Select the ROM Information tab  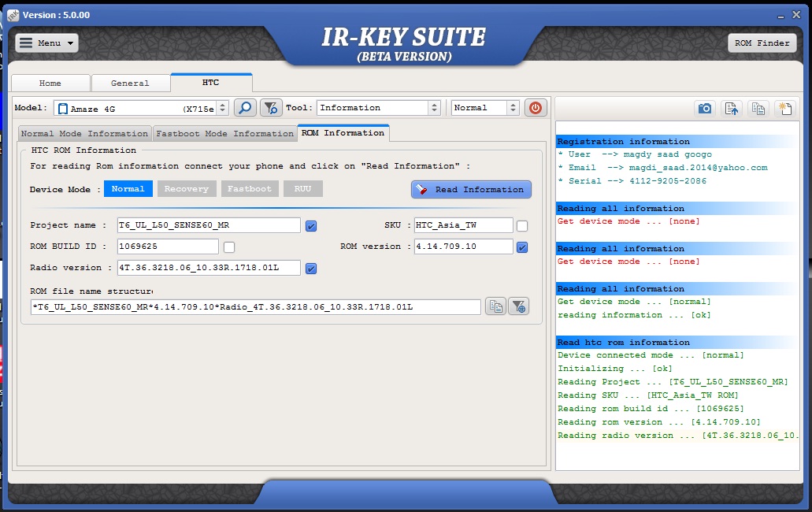tap(343, 133)
